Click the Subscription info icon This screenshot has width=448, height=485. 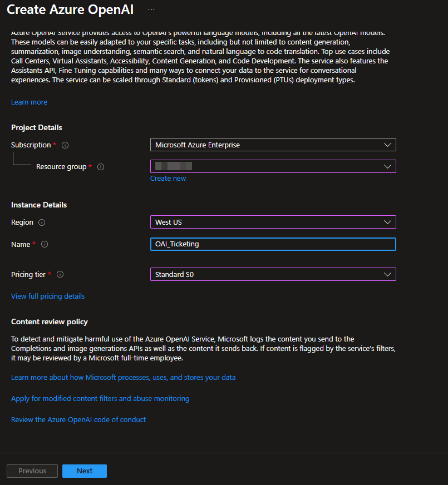tap(65, 145)
